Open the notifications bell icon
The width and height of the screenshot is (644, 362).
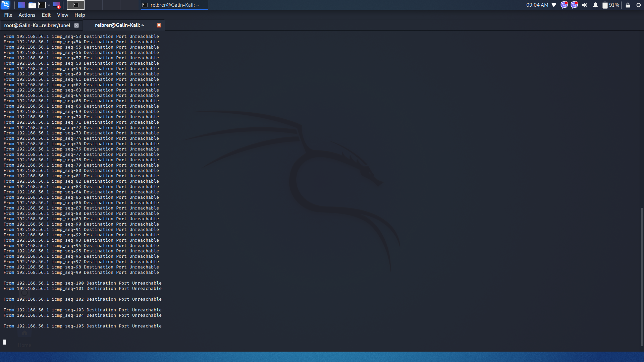595,5
